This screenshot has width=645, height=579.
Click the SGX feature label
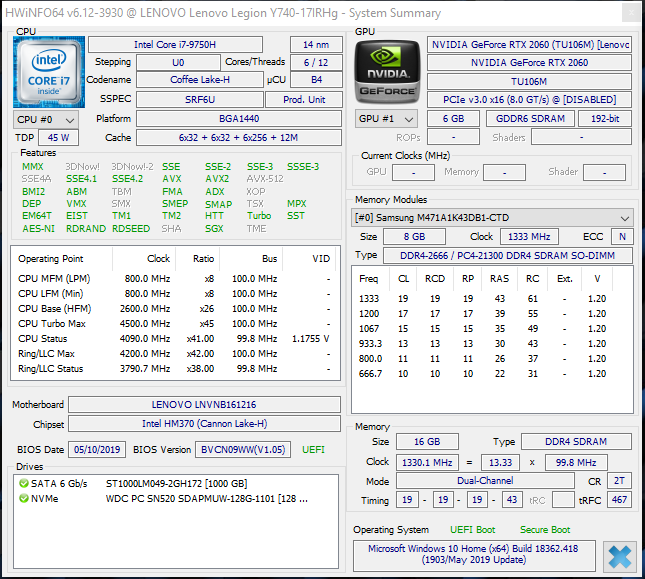pos(214,229)
